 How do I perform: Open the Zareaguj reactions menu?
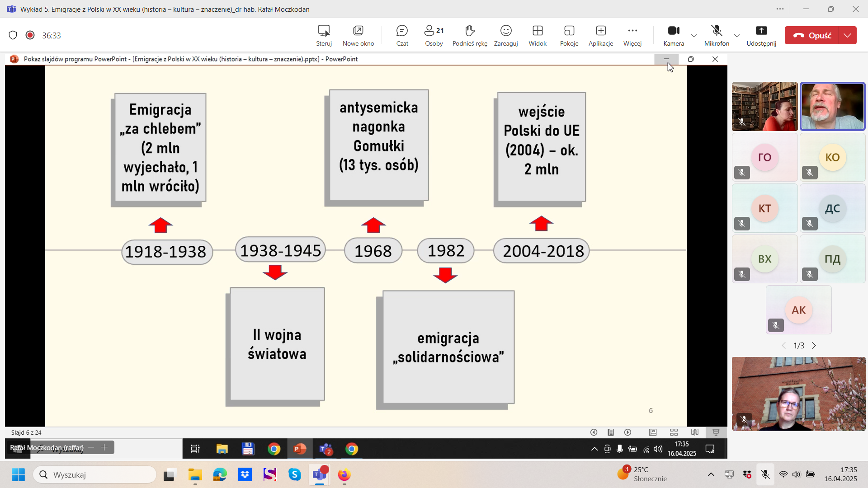coord(505,35)
